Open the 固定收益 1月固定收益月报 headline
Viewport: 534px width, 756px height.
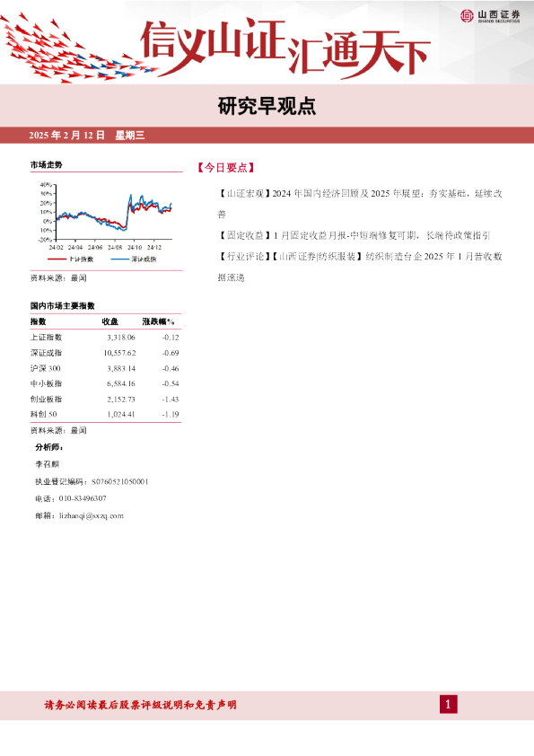(x=355, y=235)
